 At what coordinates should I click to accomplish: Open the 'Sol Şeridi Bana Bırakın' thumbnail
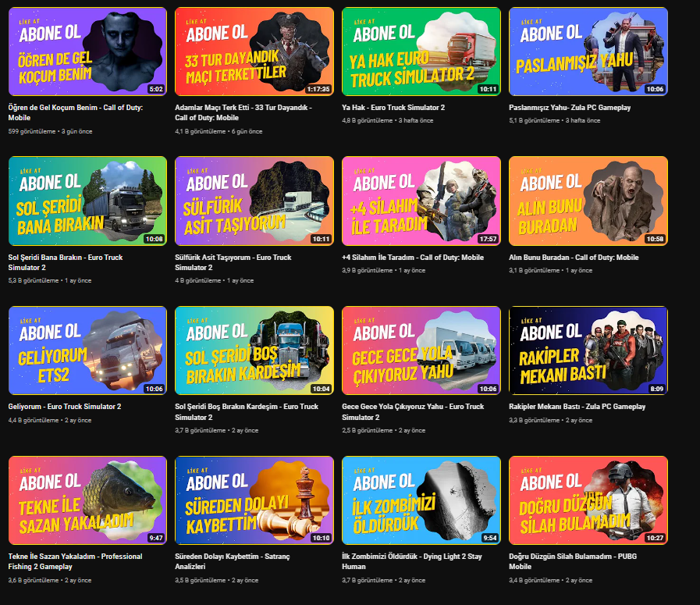[x=87, y=201]
